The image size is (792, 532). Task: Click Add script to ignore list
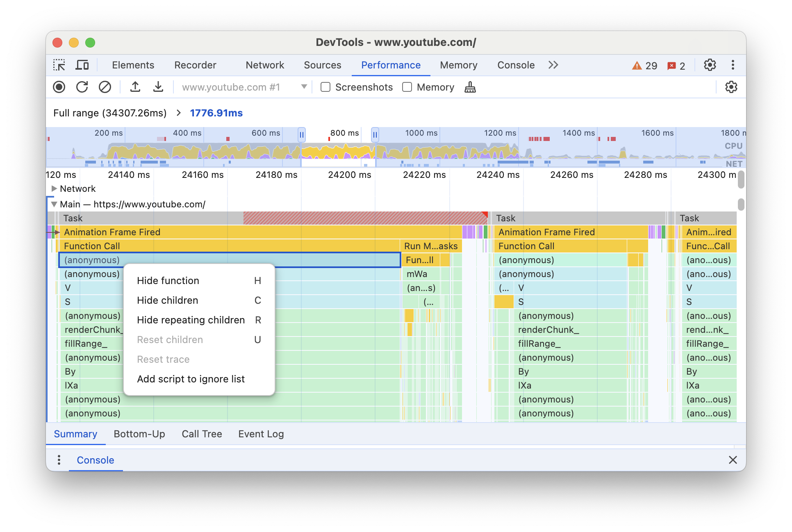(x=191, y=378)
